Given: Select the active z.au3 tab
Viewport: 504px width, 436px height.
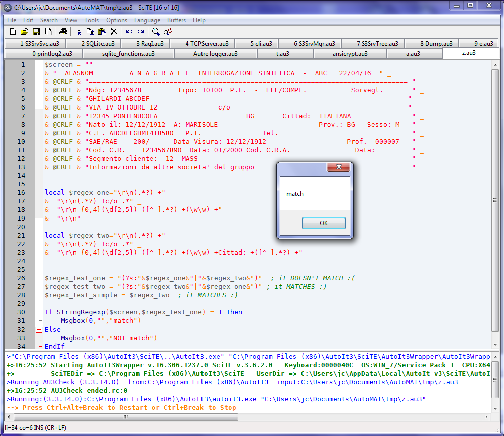Looking at the screenshot, I should tap(471, 53).
